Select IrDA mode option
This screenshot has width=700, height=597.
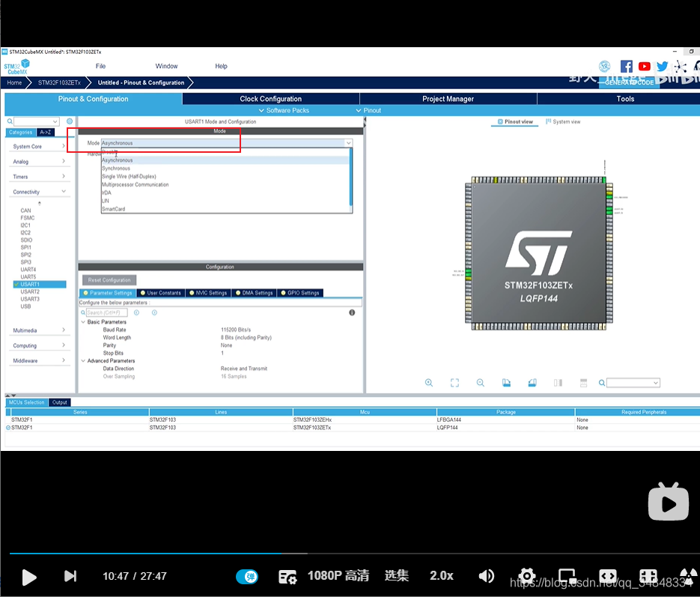coord(225,193)
